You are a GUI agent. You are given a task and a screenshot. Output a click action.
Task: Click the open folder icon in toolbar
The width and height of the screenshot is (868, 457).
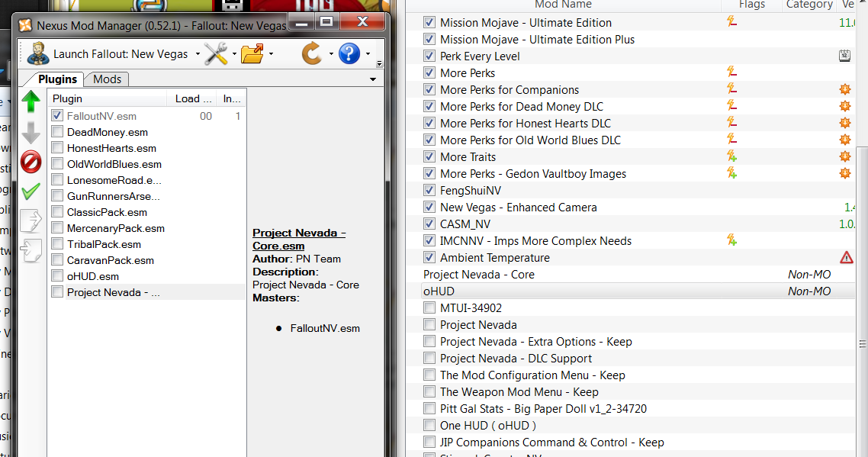tap(252, 53)
